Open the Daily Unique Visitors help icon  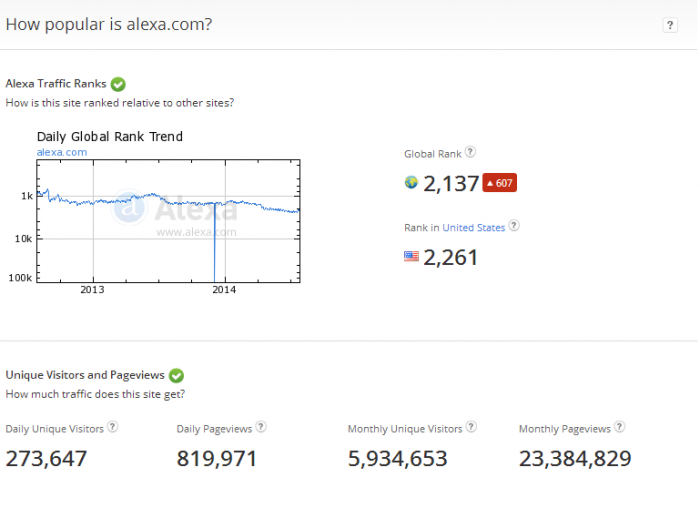tap(112, 427)
